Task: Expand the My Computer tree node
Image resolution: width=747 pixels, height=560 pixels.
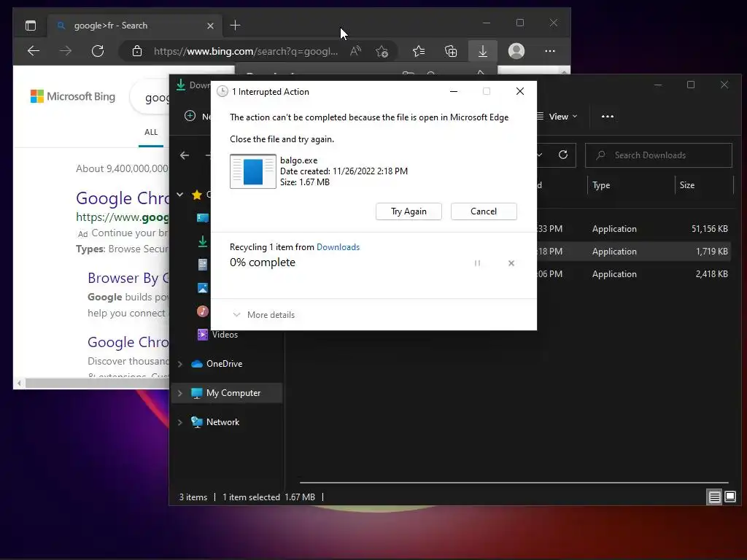Action: click(x=180, y=393)
